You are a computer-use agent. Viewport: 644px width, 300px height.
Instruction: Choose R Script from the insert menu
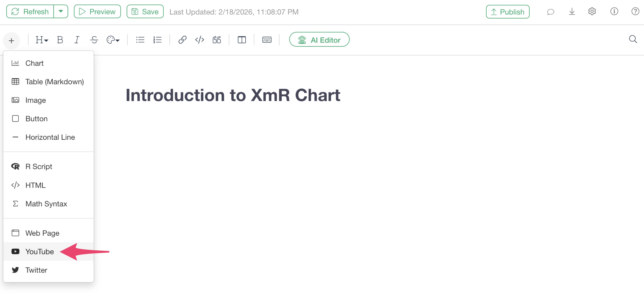click(x=39, y=166)
